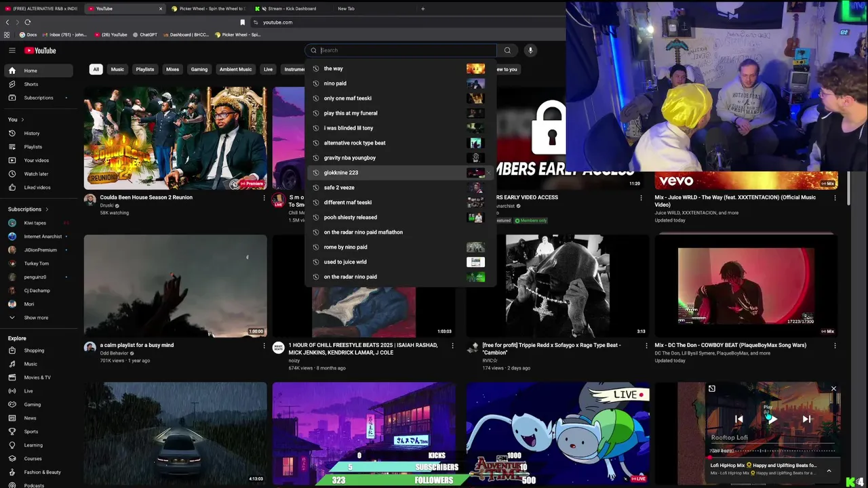Select the Mixes filter chip
Screen dimensions: 868x488
tap(173, 69)
